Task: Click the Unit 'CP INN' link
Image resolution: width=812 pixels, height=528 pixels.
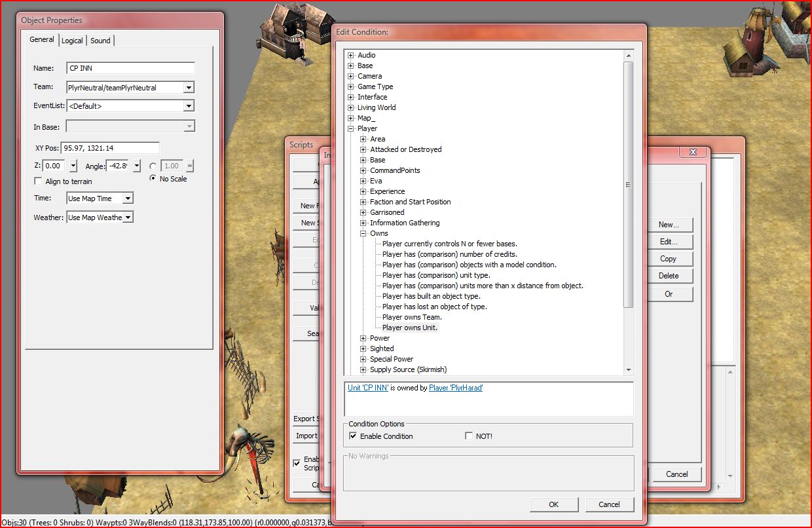Action: [x=369, y=388]
